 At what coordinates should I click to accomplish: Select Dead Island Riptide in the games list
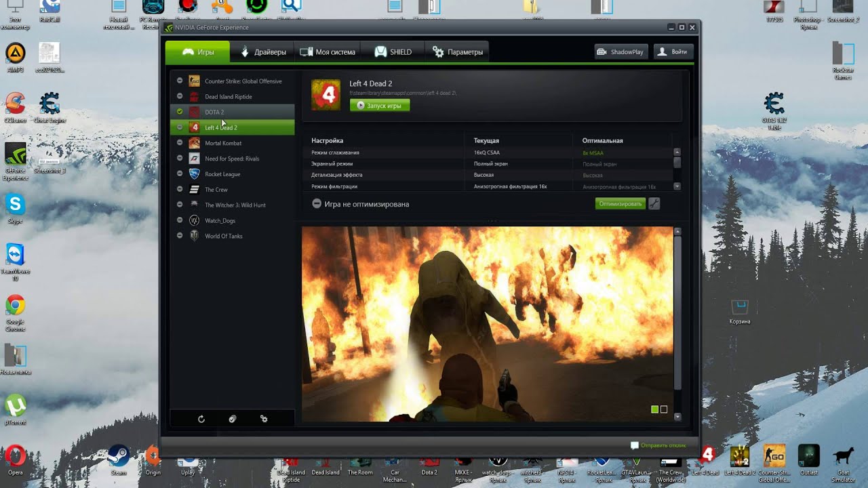(x=232, y=97)
